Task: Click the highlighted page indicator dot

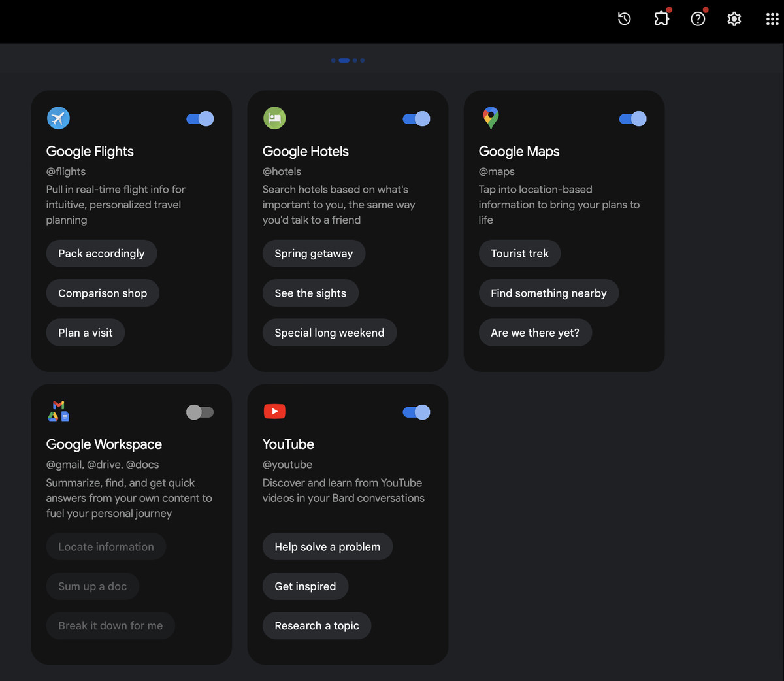Action: (x=344, y=61)
